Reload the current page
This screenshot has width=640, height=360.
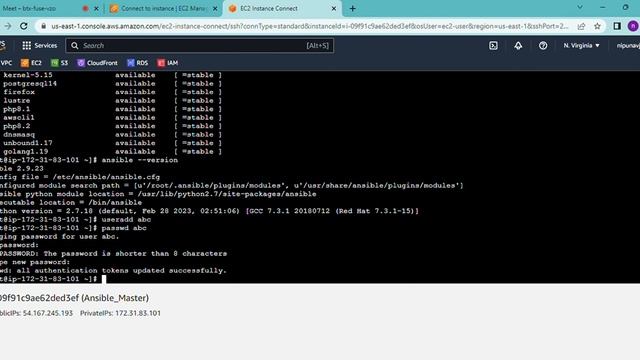(x=24, y=26)
